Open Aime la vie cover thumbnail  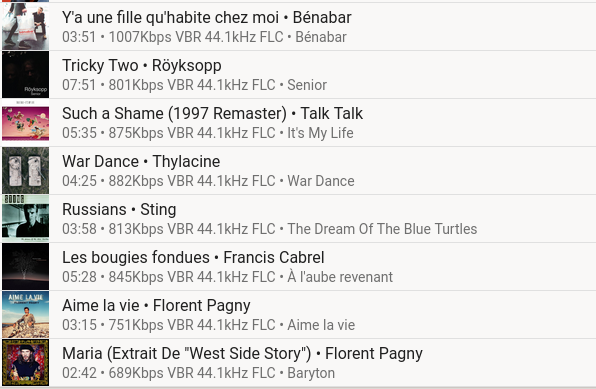pyautogui.click(x=25, y=314)
